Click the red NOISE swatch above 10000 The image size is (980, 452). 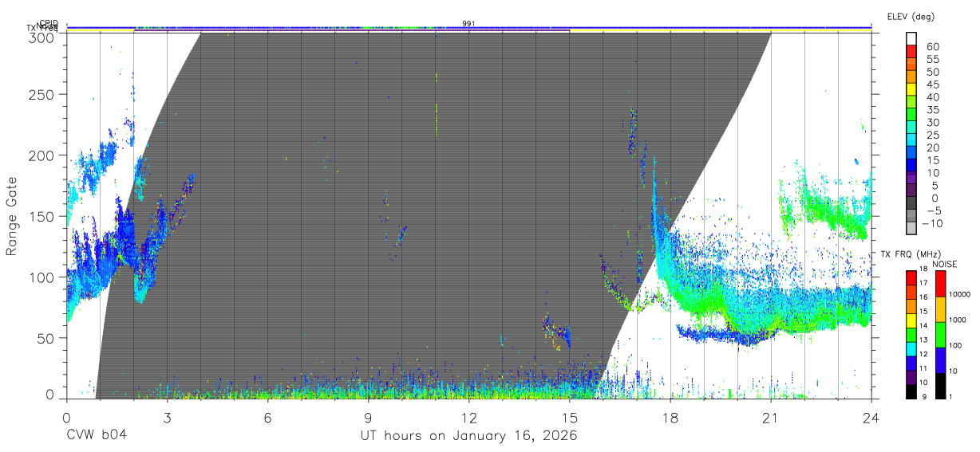click(940, 283)
